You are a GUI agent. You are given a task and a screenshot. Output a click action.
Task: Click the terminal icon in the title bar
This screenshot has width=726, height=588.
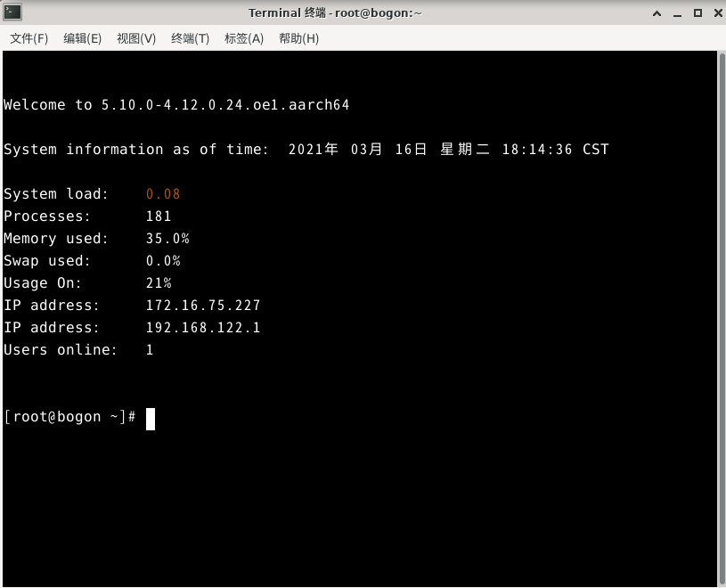click(12, 12)
